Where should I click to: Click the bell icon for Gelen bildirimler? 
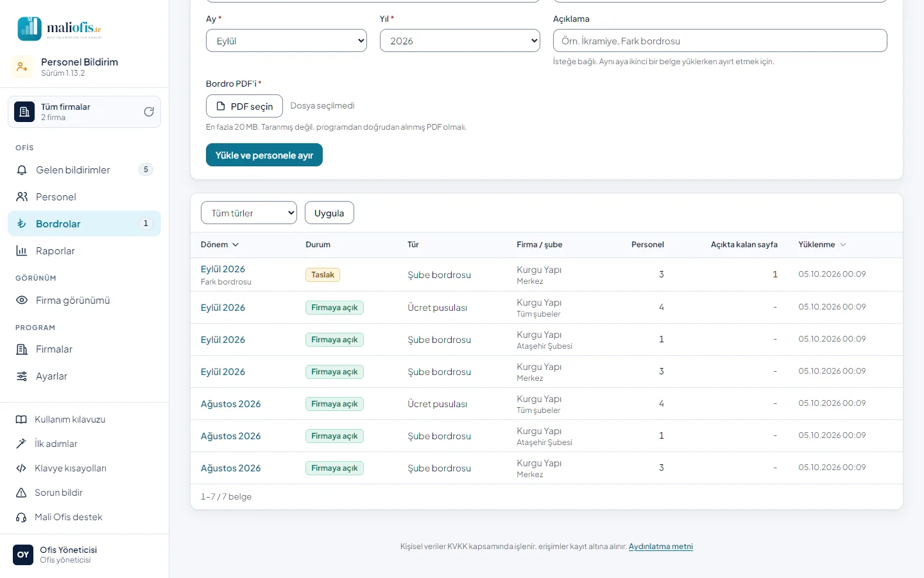click(22, 170)
